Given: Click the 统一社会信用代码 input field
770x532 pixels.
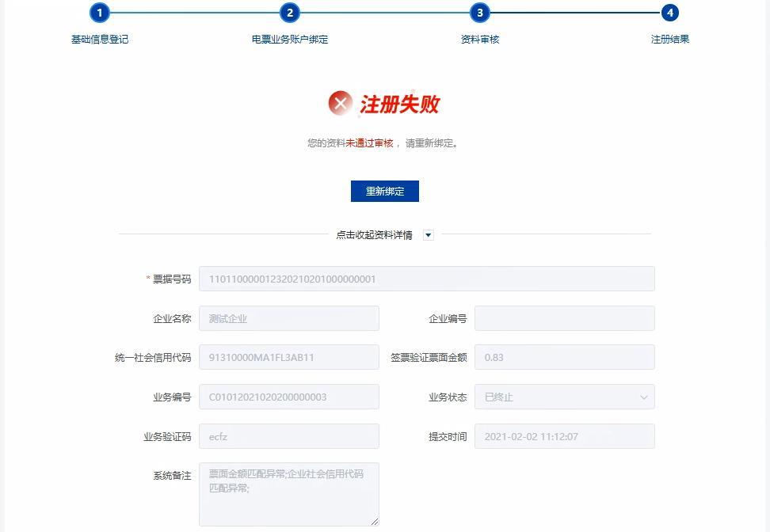Looking at the screenshot, I should [x=288, y=357].
